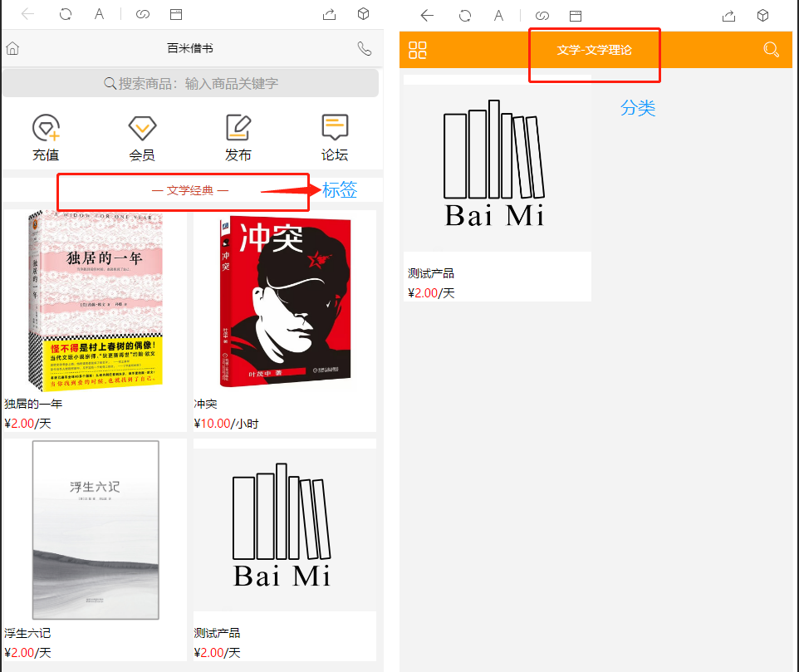Click the product keyword search field
Image resolution: width=799 pixels, height=672 pixels.
(x=190, y=83)
